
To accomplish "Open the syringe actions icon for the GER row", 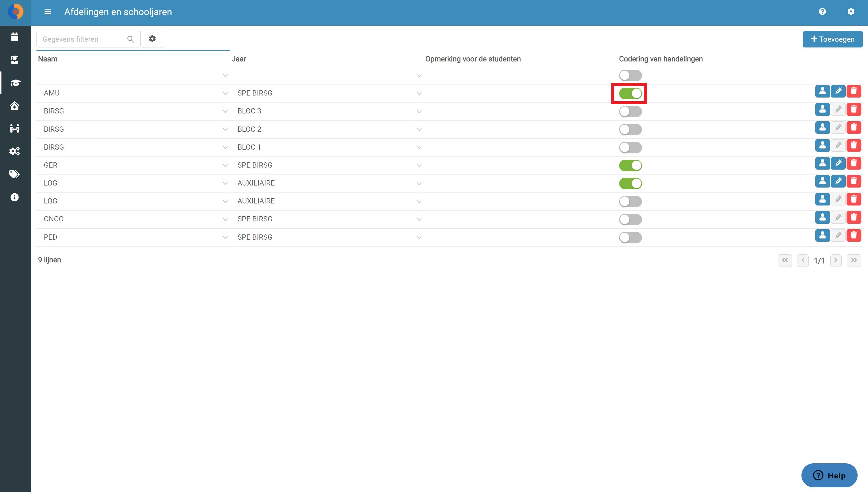I will tap(838, 163).
